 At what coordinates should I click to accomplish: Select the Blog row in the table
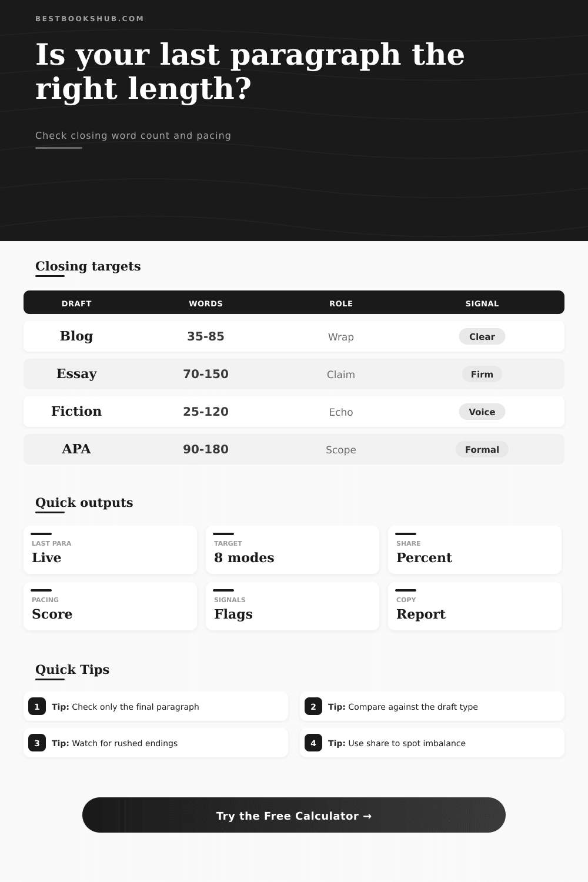click(294, 336)
